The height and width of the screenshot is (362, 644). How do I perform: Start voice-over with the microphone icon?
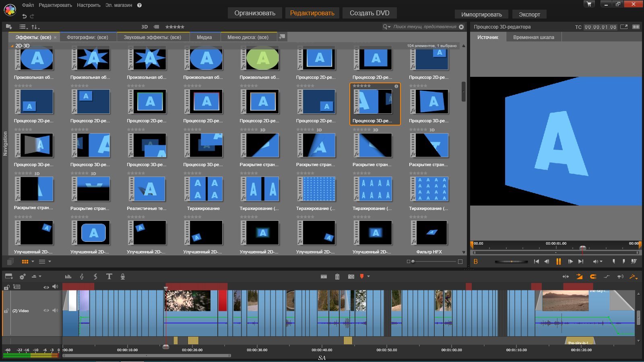(123, 276)
